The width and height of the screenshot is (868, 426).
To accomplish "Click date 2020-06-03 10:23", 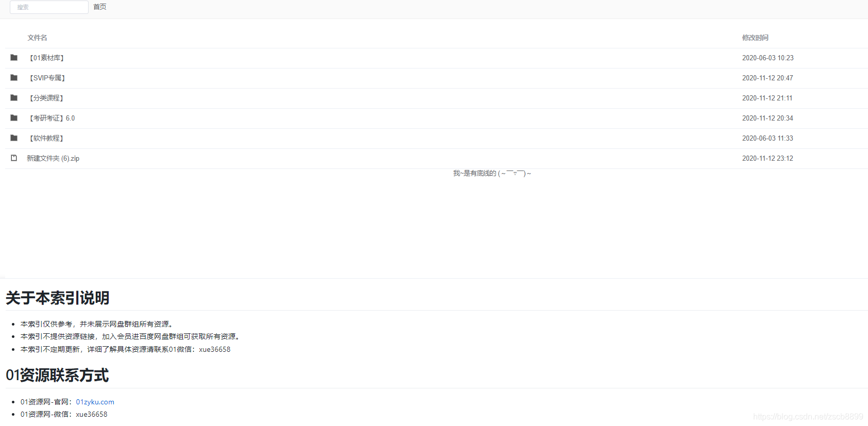I will 768,58.
